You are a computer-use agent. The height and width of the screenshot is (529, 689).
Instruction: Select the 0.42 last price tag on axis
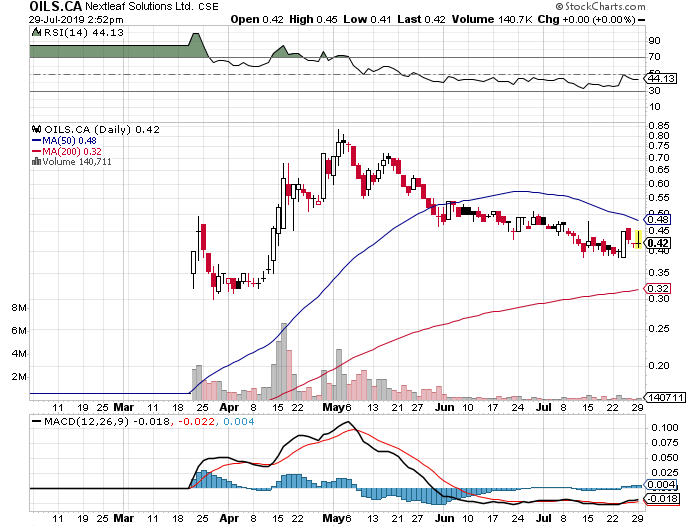tap(658, 242)
